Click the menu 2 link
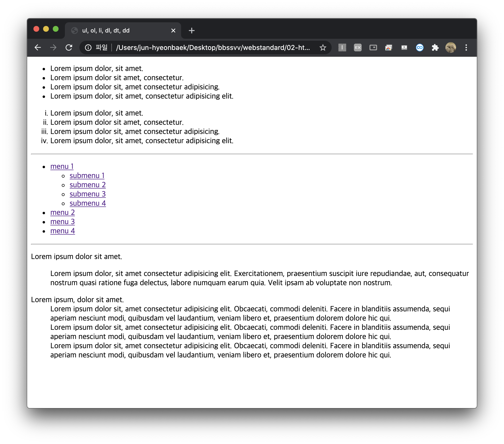The image size is (504, 444). point(63,212)
